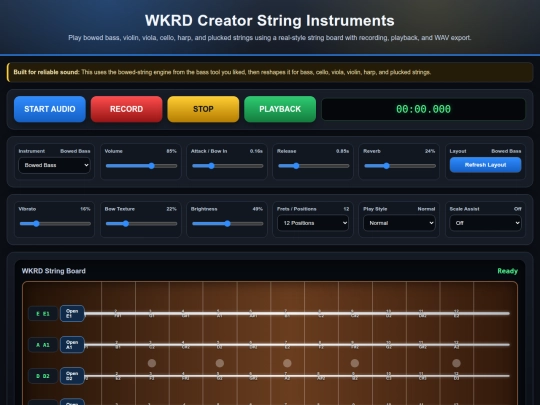Play fret 7 on the D string

point(287,376)
